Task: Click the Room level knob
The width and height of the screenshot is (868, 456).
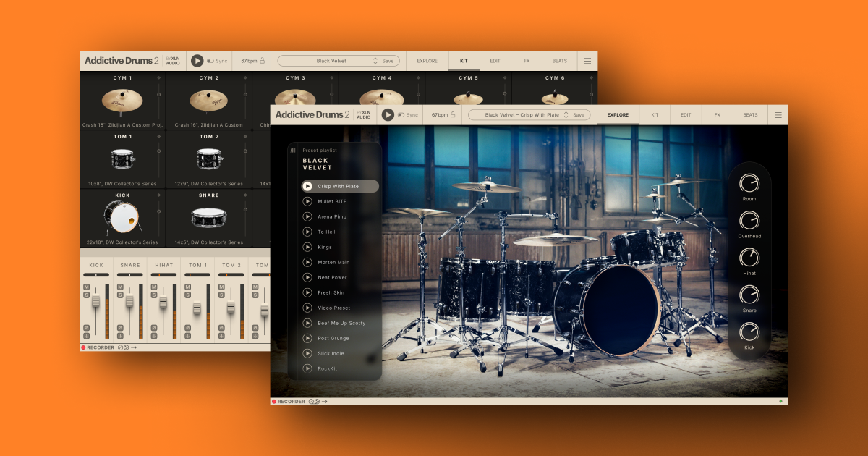Action: 749,183
